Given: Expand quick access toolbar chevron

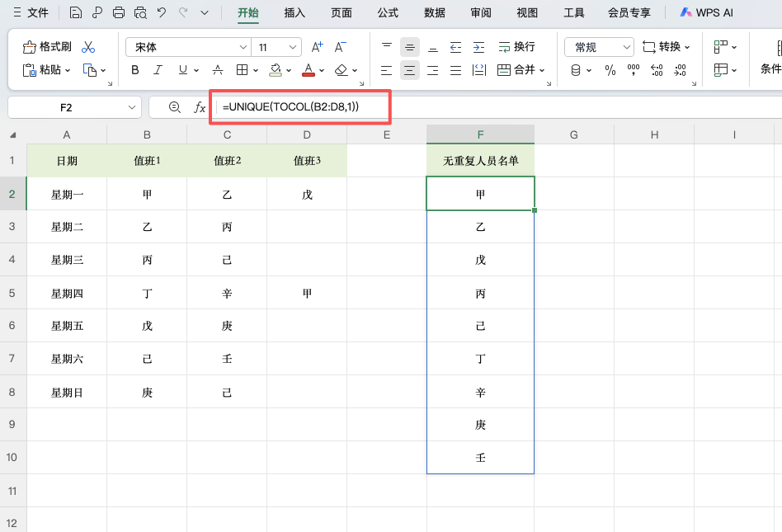Looking at the screenshot, I should coord(205,12).
